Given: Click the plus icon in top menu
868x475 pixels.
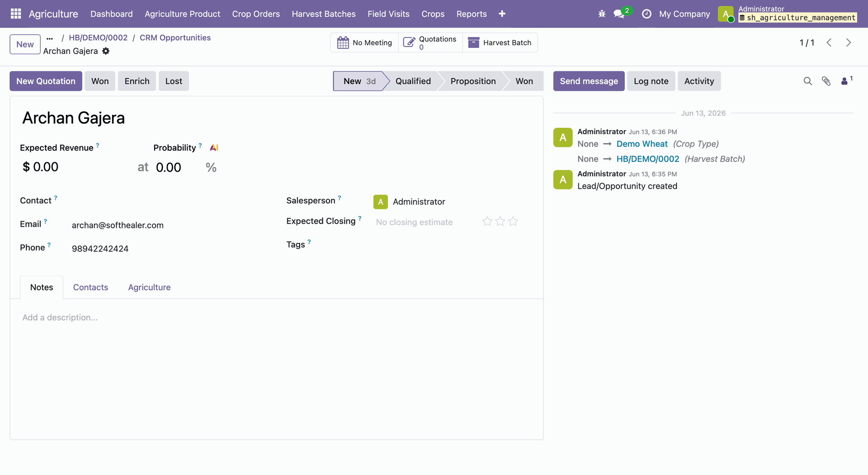Looking at the screenshot, I should [502, 14].
